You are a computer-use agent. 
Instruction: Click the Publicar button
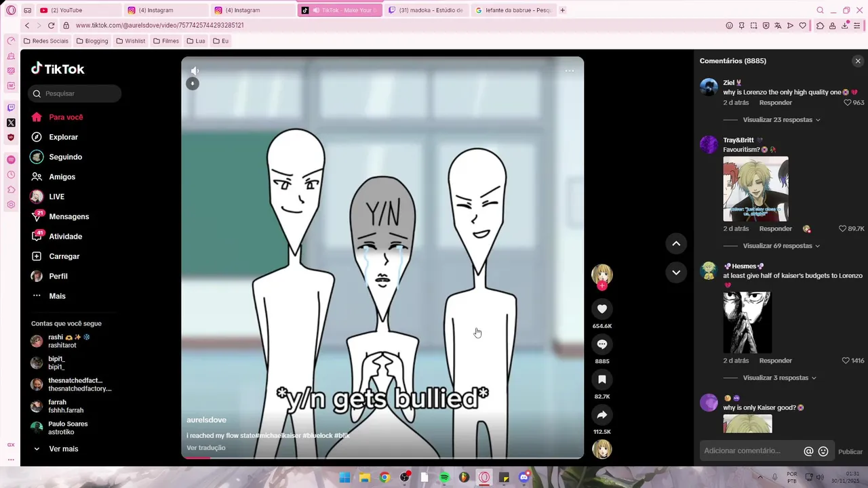[850, 451]
